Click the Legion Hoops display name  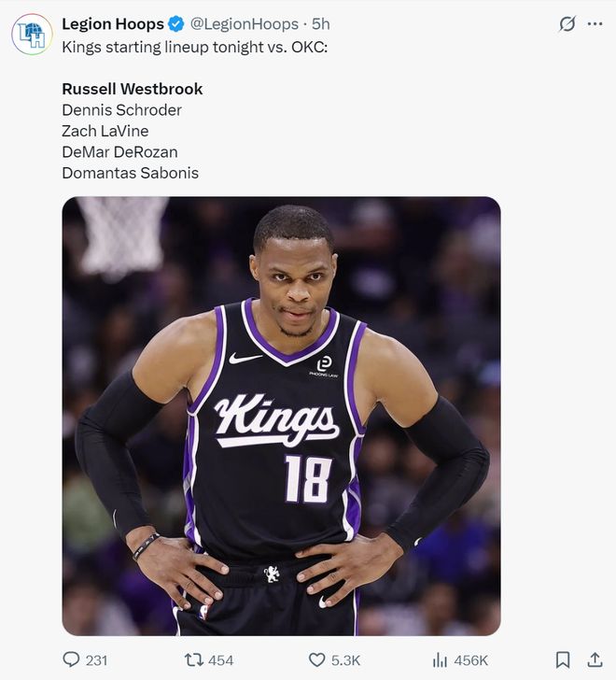pyautogui.click(x=113, y=23)
